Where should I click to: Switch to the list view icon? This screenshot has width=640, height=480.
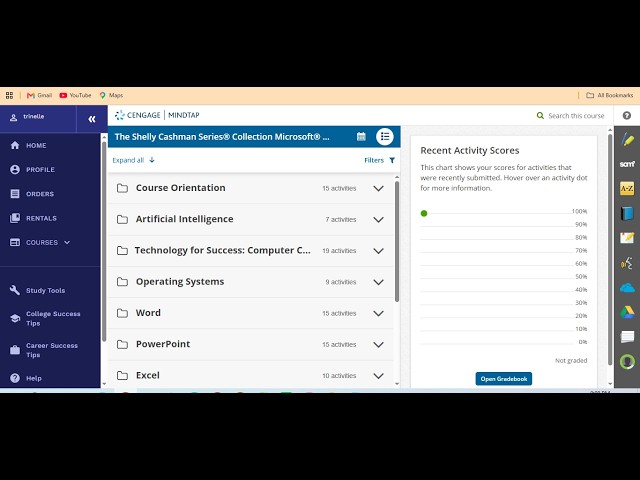point(385,136)
